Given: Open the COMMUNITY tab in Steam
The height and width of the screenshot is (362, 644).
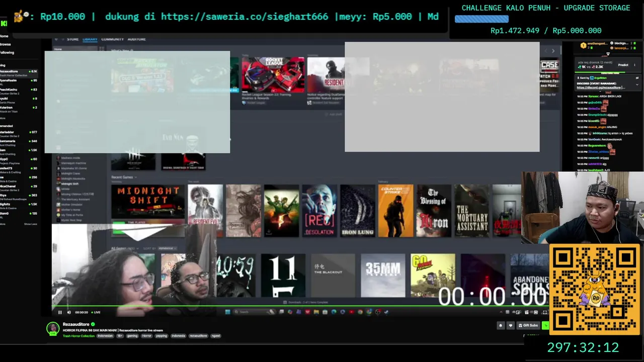Looking at the screenshot, I should (112, 39).
